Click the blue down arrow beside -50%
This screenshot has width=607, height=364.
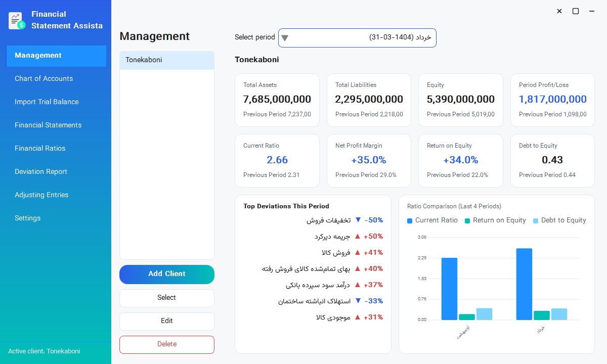(358, 220)
